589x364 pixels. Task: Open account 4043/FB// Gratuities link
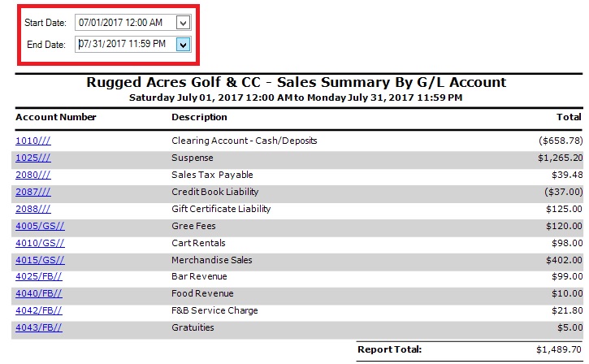[38, 327]
